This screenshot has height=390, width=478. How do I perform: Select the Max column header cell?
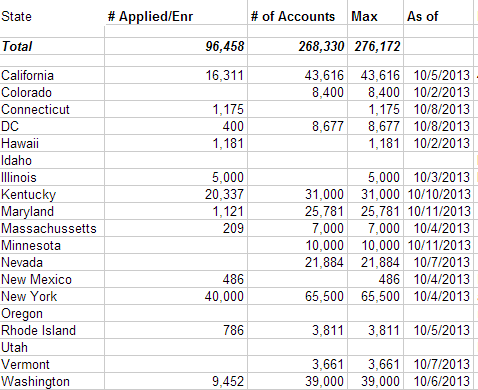coord(376,16)
